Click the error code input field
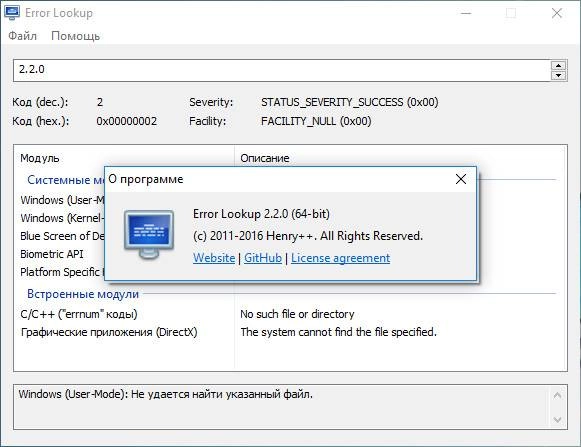The width and height of the screenshot is (581, 447). tap(282, 70)
